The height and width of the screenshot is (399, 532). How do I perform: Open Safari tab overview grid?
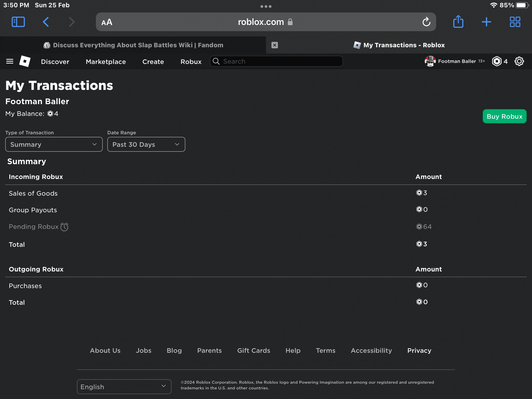tap(515, 22)
